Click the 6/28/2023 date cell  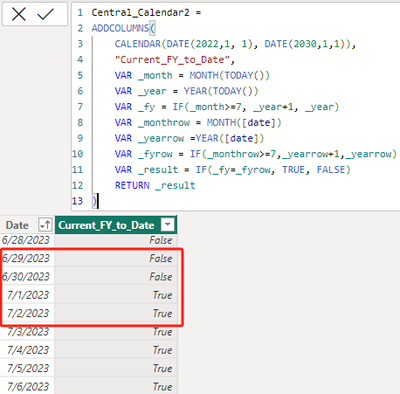tap(26, 240)
